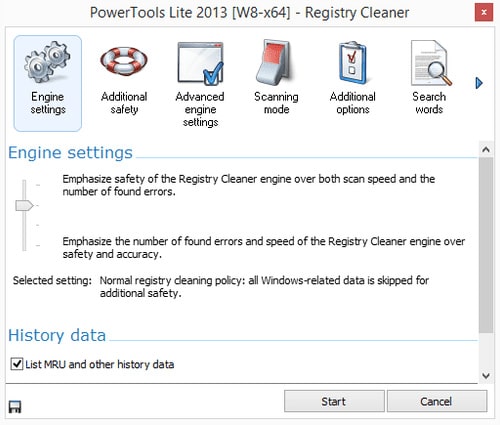Click the bottom tick of safety slider
The height and width of the screenshot is (425, 500).
(38, 246)
